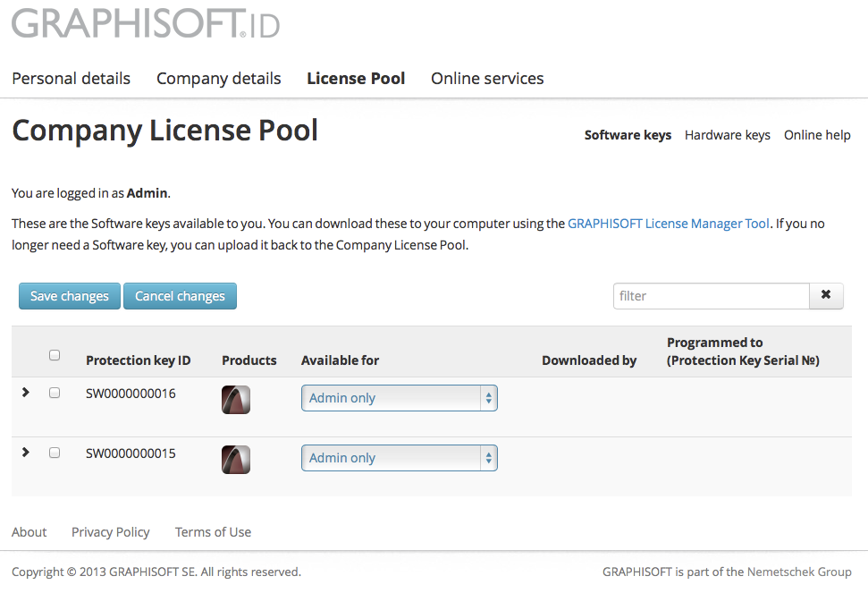The height and width of the screenshot is (593, 868).
Task: Click the Company License Pool heading
Action: [x=165, y=131]
